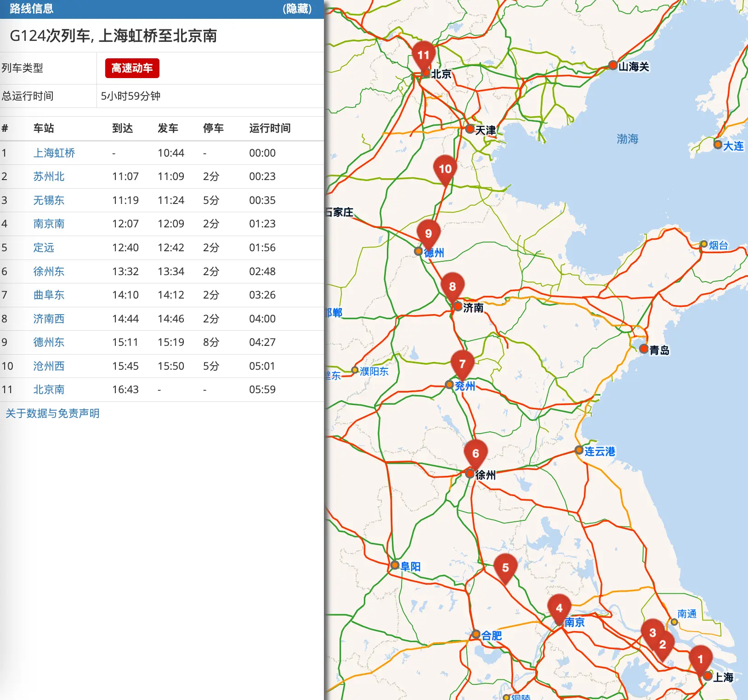Viewport: 748px width, 700px height.
Task: Click the 青岛 city dot on map
Action: click(x=644, y=349)
